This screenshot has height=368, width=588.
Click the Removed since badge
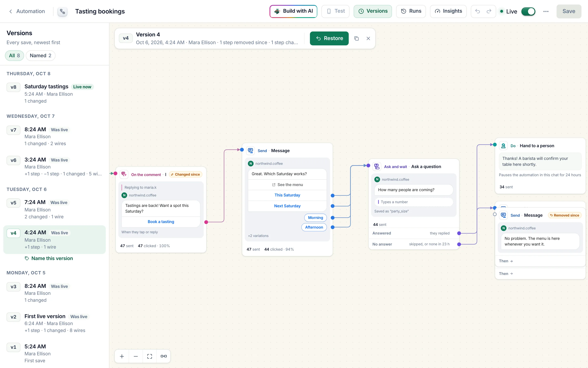coord(565,215)
